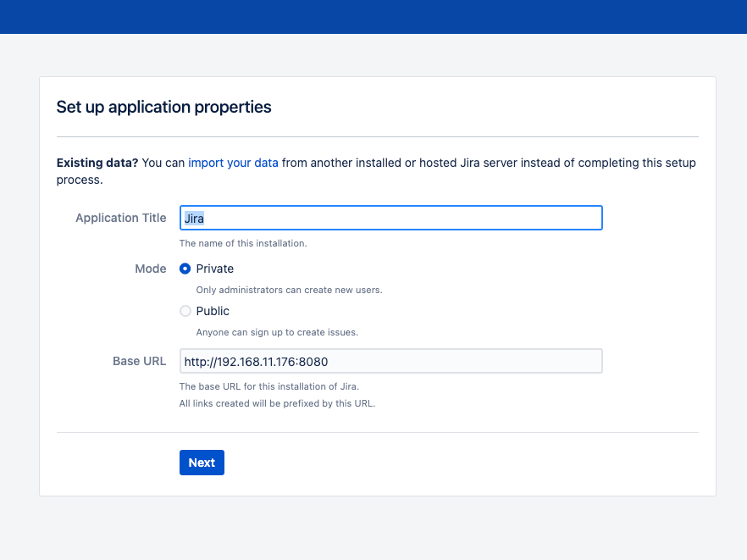
Task: Select the Private mode radio button
Action: 185,269
